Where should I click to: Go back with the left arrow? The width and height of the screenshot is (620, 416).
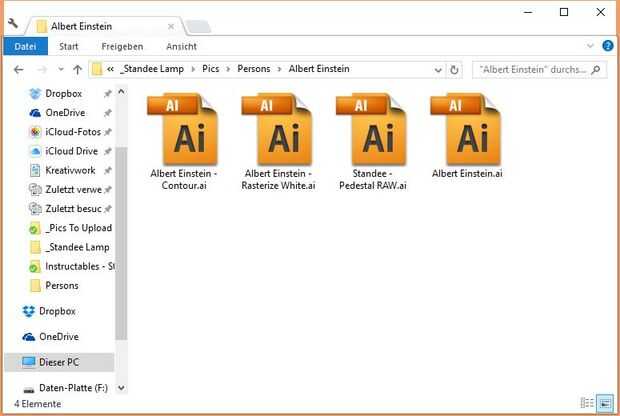18,70
